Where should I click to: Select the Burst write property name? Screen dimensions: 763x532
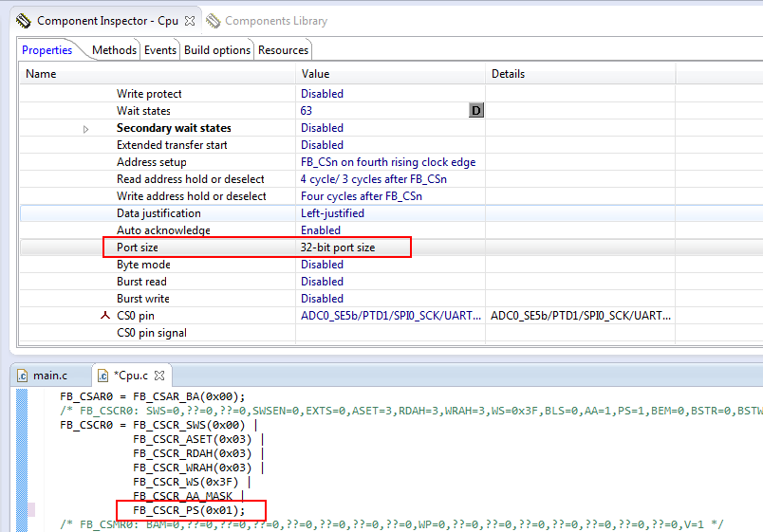pos(143,298)
